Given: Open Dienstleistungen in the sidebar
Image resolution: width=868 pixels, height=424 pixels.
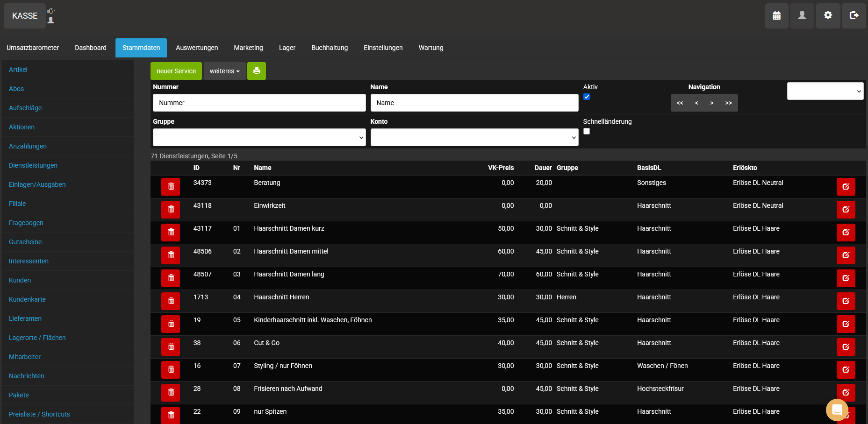Looking at the screenshot, I should tap(33, 165).
